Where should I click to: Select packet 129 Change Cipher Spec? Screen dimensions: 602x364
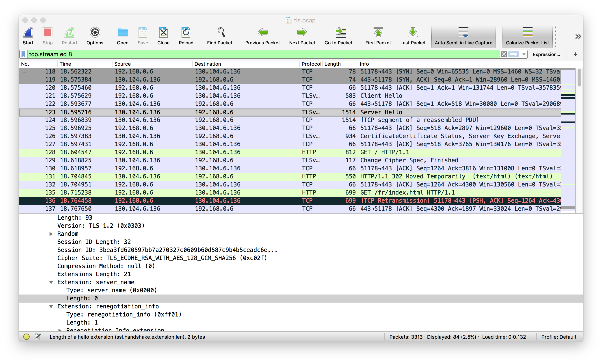point(290,160)
